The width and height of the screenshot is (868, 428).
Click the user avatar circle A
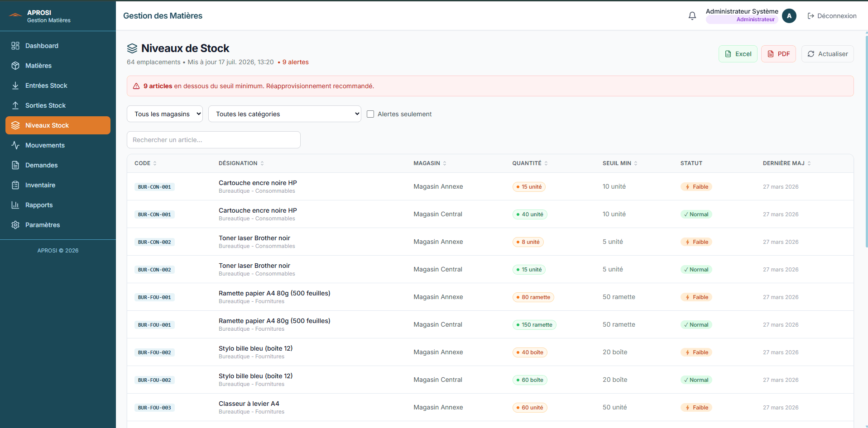click(x=789, y=16)
